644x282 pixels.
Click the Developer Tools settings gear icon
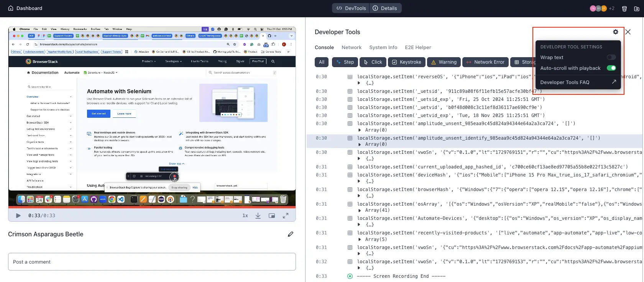click(616, 32)
